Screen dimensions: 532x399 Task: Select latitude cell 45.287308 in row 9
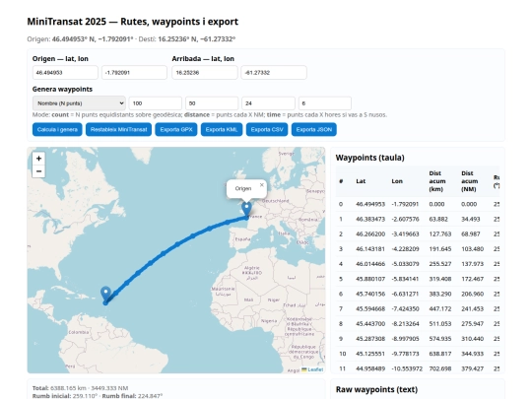370,339
